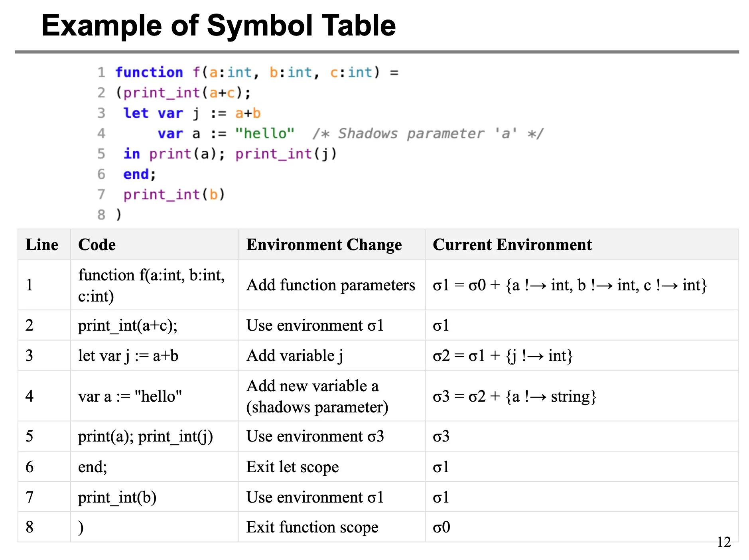This screenshot has height=560, width=749.
Task: Click the 'Add function parameters' table cell
Action: point(331,285)
